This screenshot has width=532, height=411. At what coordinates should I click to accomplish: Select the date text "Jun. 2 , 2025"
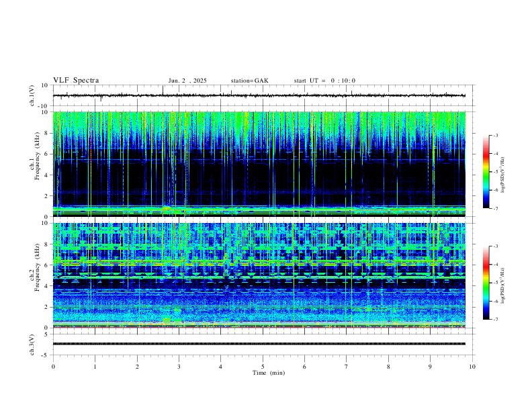point(187,81)
